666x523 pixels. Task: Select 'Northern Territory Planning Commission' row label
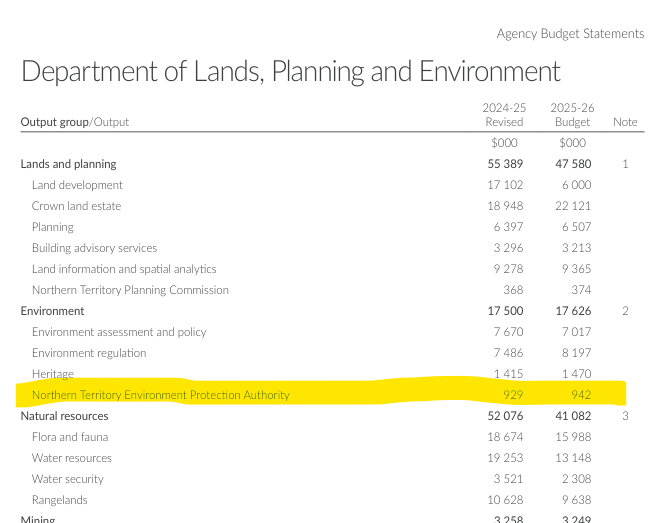(130, 290)
